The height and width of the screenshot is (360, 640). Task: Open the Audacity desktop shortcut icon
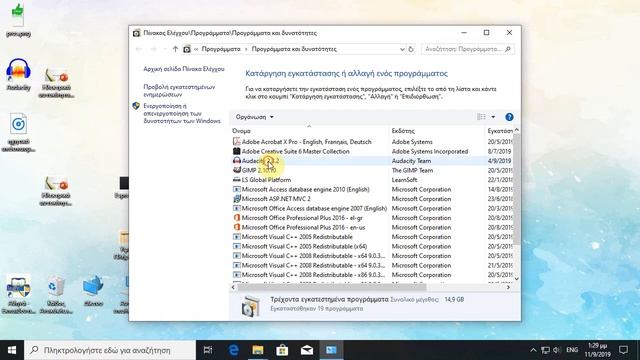pos(18,73)
